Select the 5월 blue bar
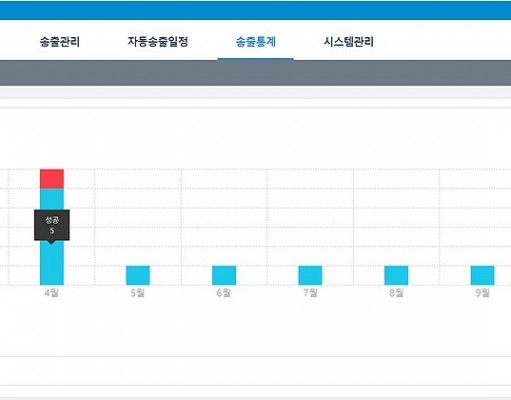 [138, 276]
